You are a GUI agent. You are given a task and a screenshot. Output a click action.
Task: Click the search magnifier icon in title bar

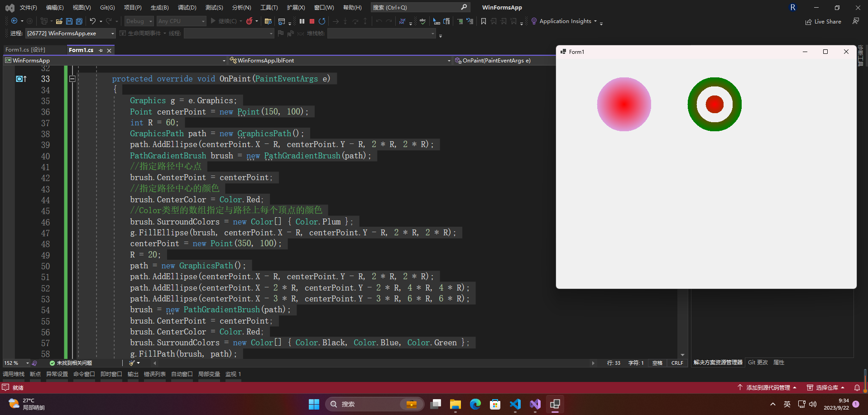464,7
